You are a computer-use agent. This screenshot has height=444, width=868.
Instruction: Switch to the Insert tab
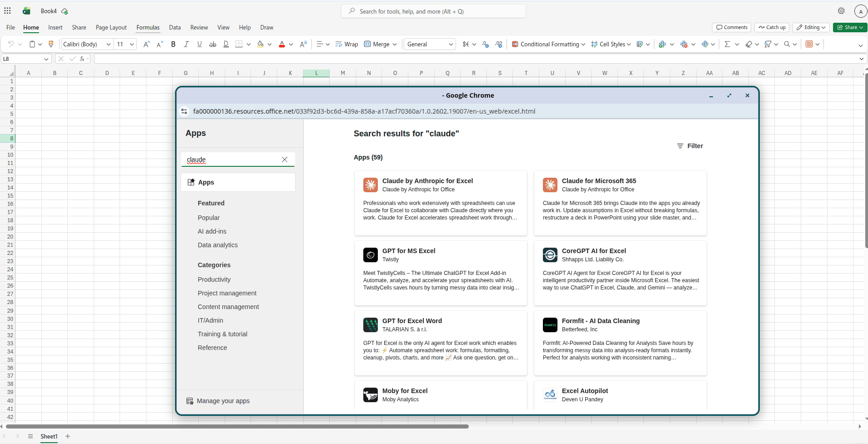pos(55,27)
